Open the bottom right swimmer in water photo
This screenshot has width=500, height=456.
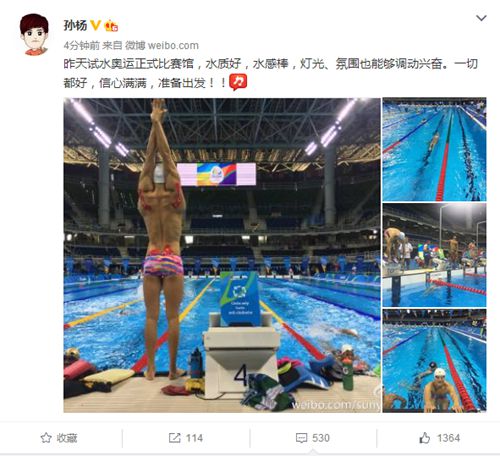coord(434,361)
